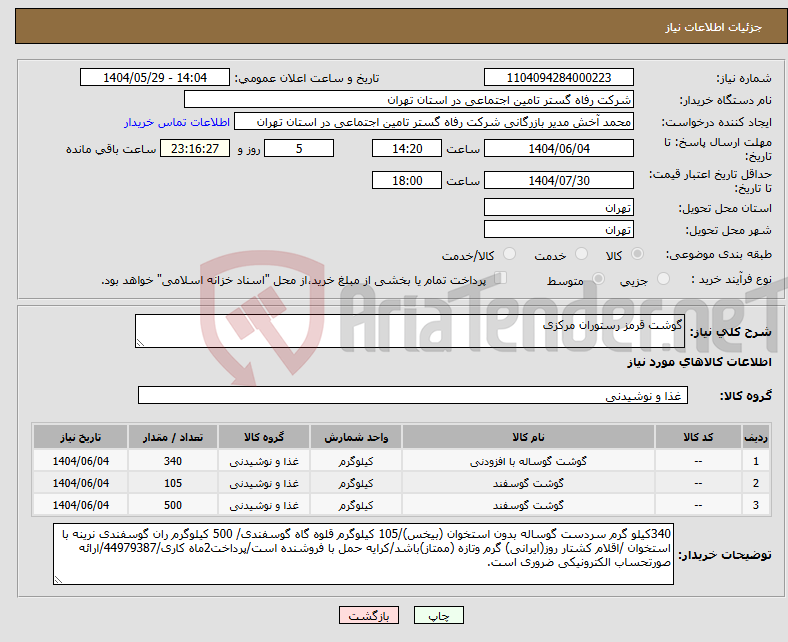This screenshot has width=788, height=642.
Task: Select the خدمت radio button
Action: (x=581, y=254)
